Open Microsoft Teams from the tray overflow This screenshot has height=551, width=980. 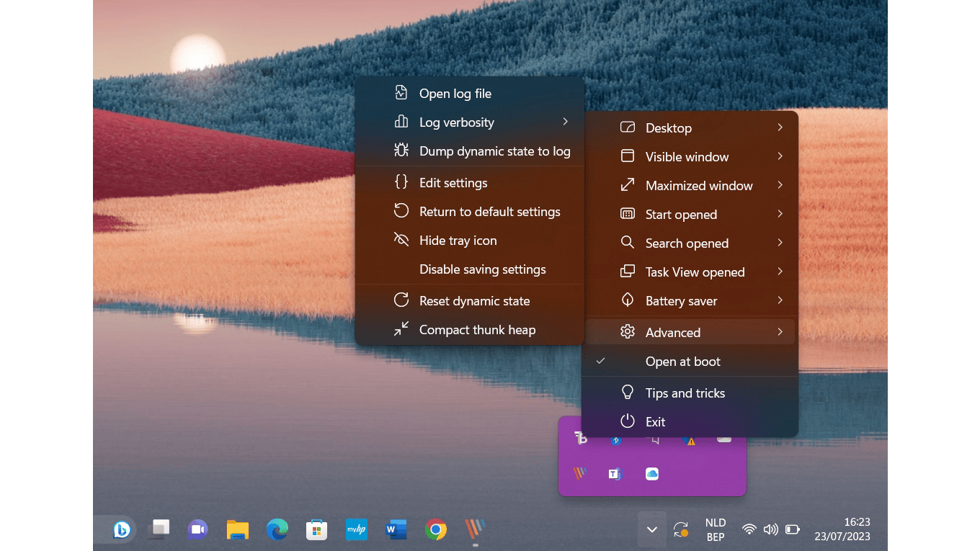coord(615,474)
